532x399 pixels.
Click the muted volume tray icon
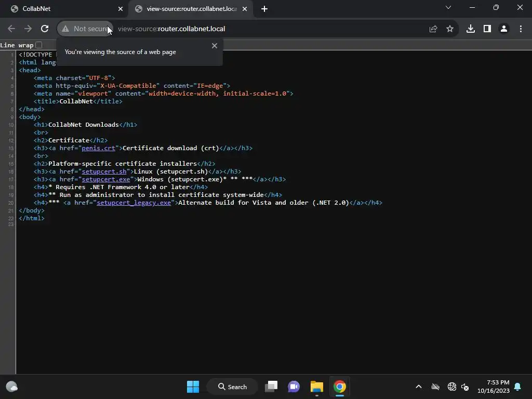(465, 387)
